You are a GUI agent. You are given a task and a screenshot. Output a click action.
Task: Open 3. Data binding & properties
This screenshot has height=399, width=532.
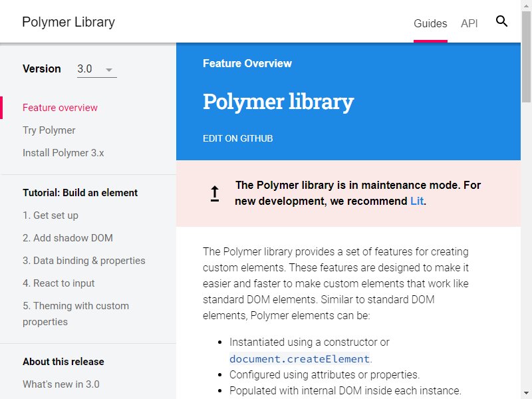(84, 261)
